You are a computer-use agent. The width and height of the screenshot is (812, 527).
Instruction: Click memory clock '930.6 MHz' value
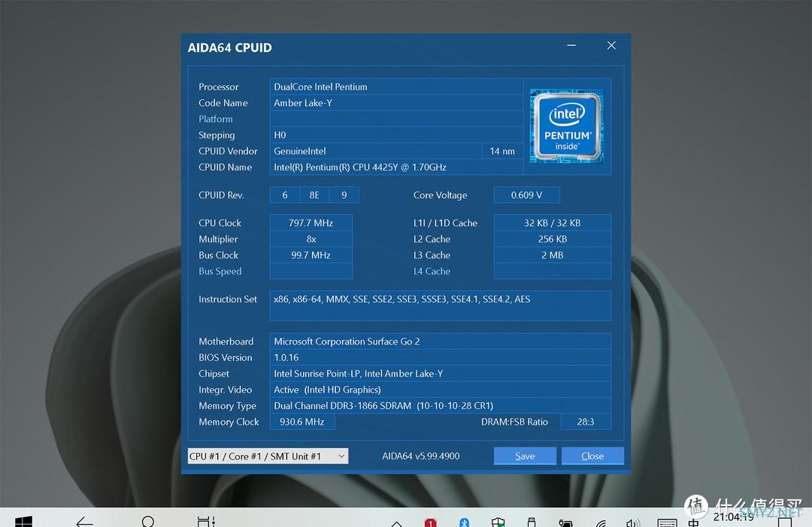[x=302, y=422]
